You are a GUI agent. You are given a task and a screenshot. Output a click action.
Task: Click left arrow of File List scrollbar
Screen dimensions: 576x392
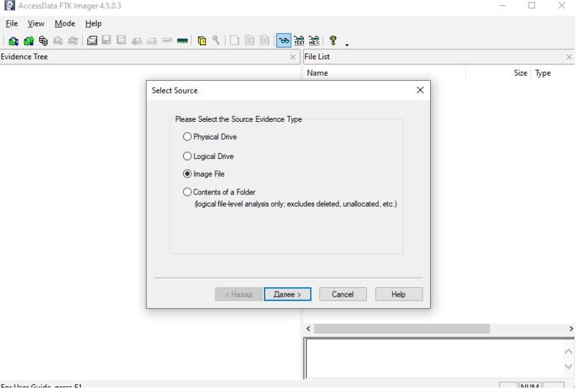pyautogui.click(x=308, y=328)
